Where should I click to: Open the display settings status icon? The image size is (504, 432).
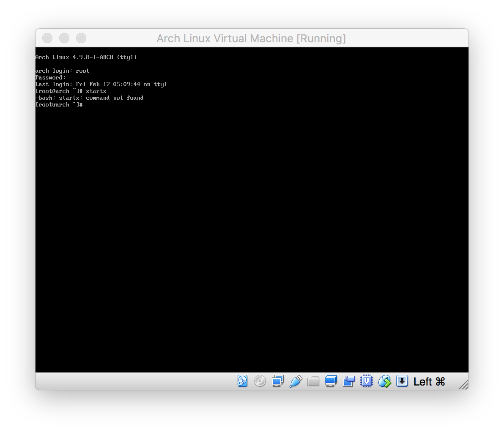(331, 381)
